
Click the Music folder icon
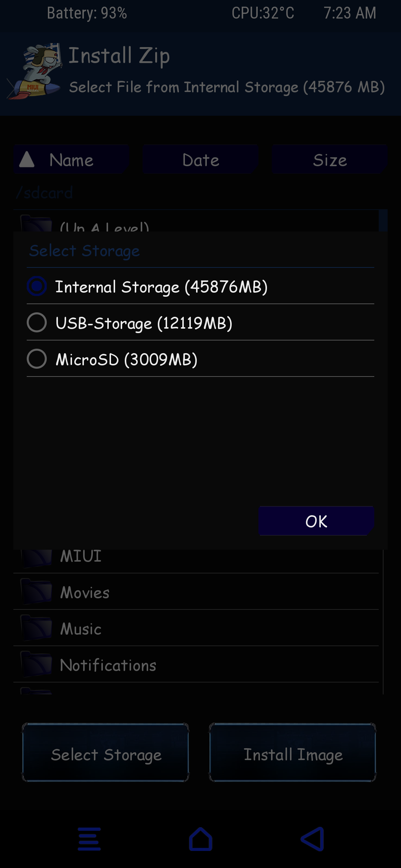pos(36,628)
